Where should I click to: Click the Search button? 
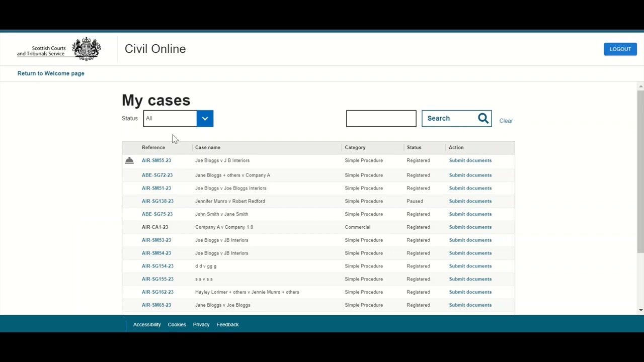[457, 119]
